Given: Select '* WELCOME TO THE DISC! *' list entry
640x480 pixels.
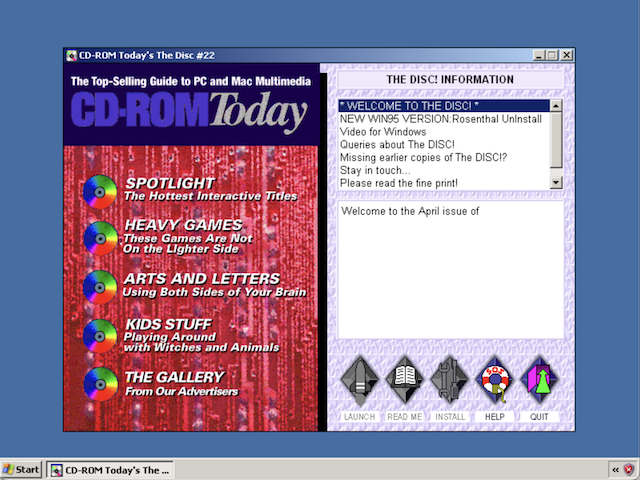Looking at the screenshot, I should [444, 106].
